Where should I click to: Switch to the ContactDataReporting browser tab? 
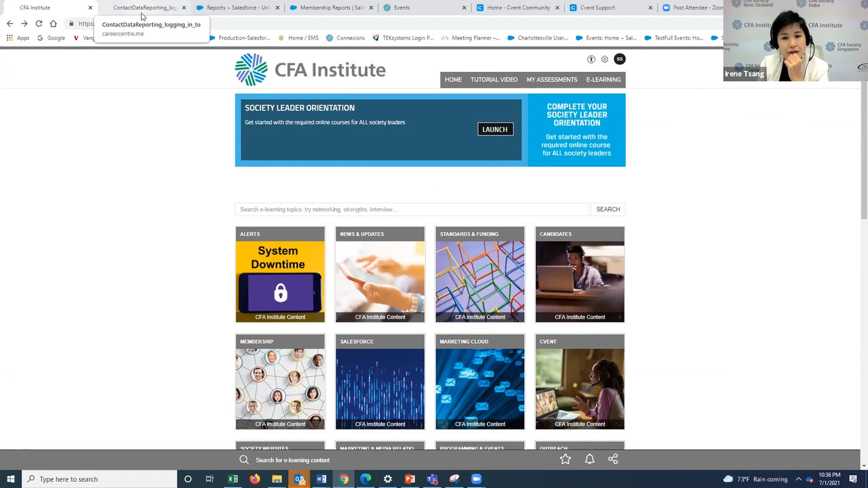pos(144,7)
